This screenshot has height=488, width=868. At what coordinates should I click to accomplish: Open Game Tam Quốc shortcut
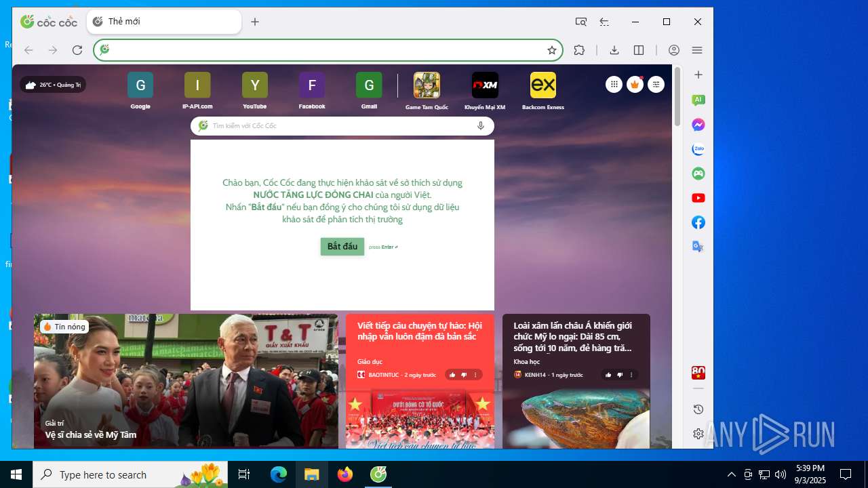pyautogui.click(x=427, y=85)
